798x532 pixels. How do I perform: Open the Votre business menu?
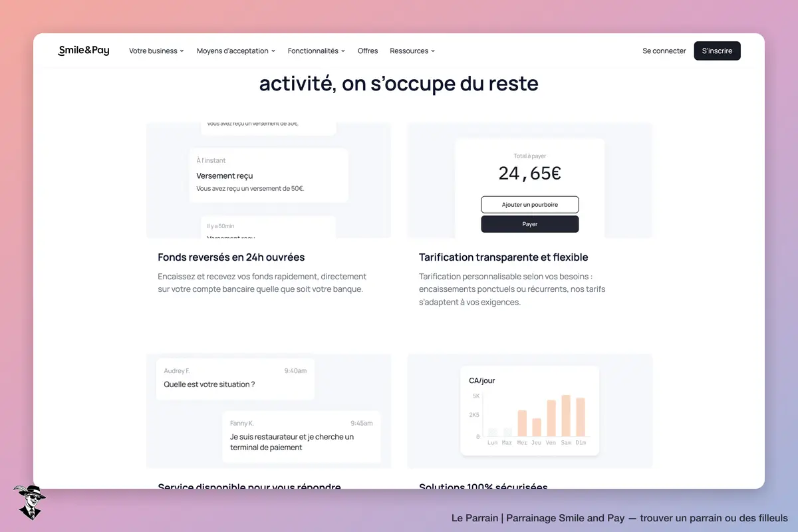click(156, 51)
